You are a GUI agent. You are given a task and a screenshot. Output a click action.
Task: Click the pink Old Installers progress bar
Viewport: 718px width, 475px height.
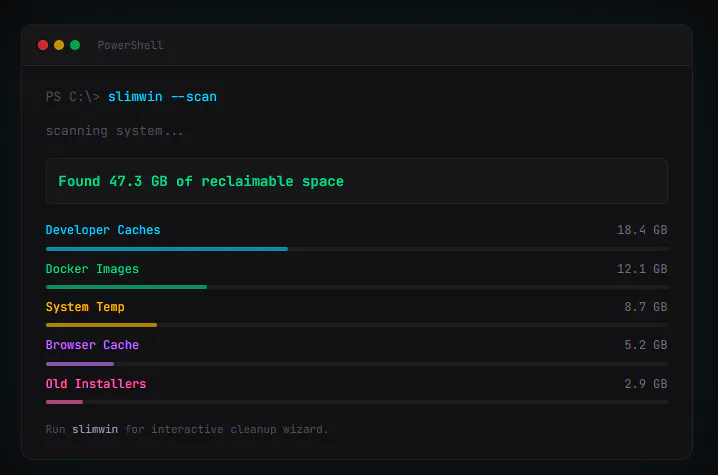click(64, 402)
